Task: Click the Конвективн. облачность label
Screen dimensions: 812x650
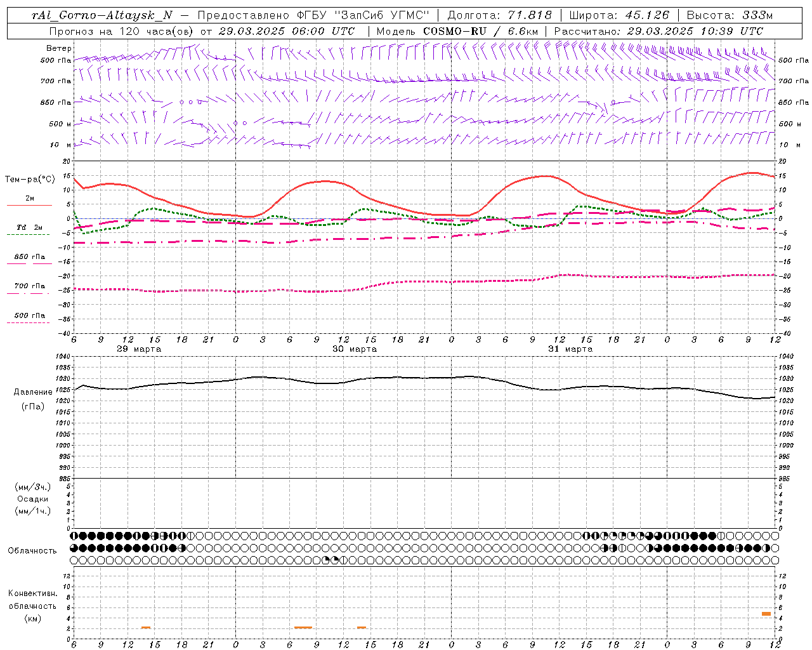Action: tap(32, 600)
